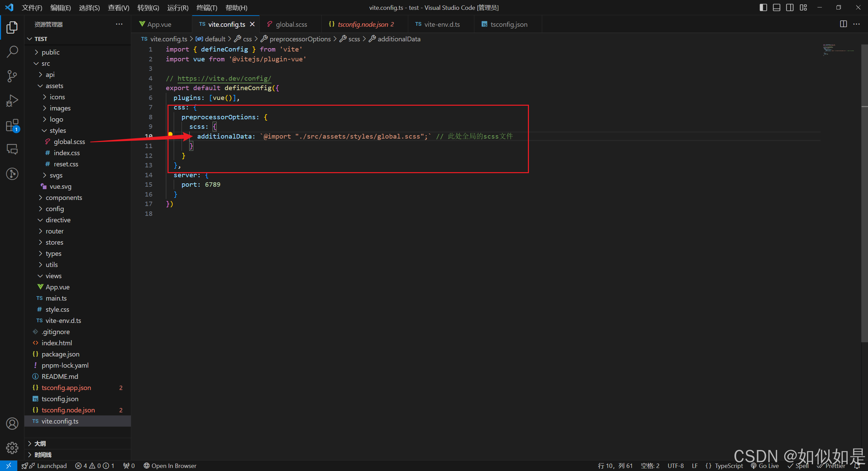
Task: Toggle the primary side bar layout button
Action: click(763, 7)
